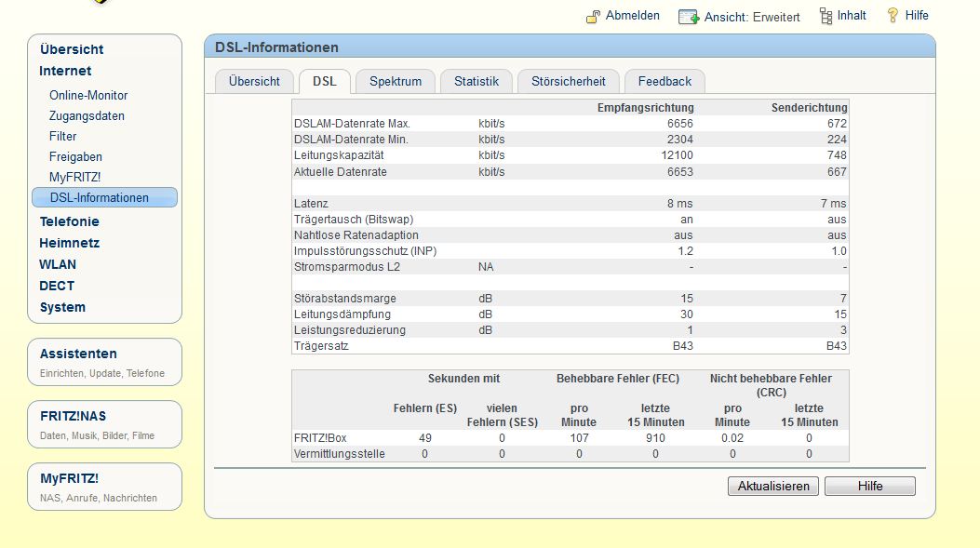Switch to the Übersicht tab
The image size is (980, 548).
(254, 81)
